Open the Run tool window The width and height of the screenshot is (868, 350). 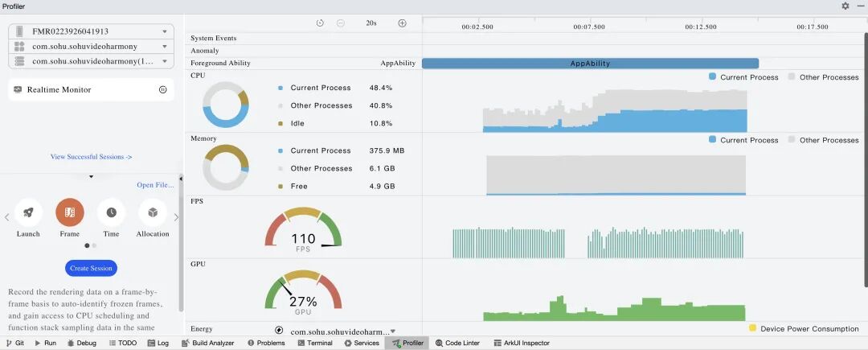[45, 343]
